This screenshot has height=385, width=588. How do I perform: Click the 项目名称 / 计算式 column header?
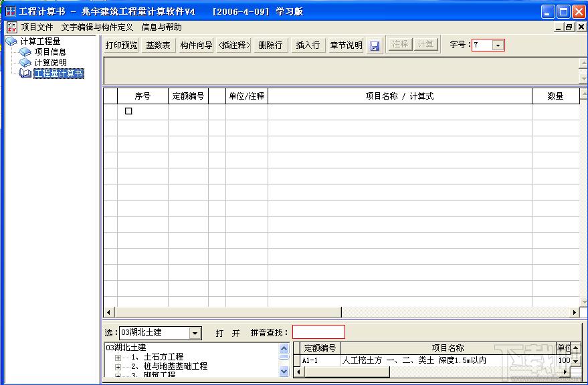click(400, 96)
